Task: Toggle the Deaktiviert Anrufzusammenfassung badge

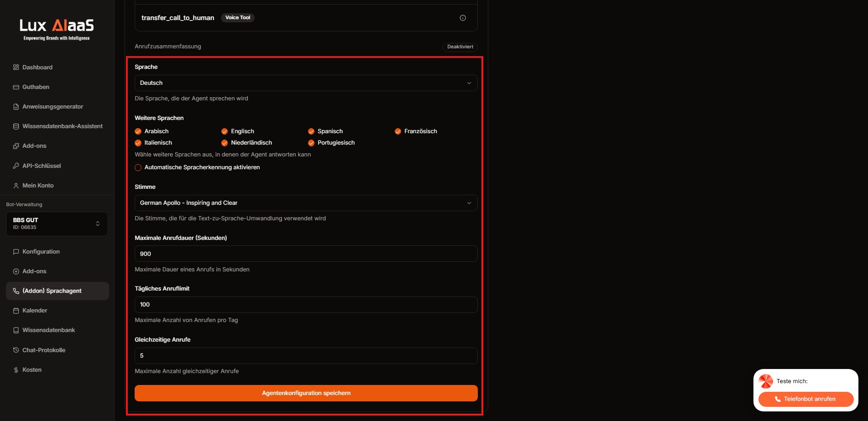Action: pyautogui.click(x=460, y=47)
